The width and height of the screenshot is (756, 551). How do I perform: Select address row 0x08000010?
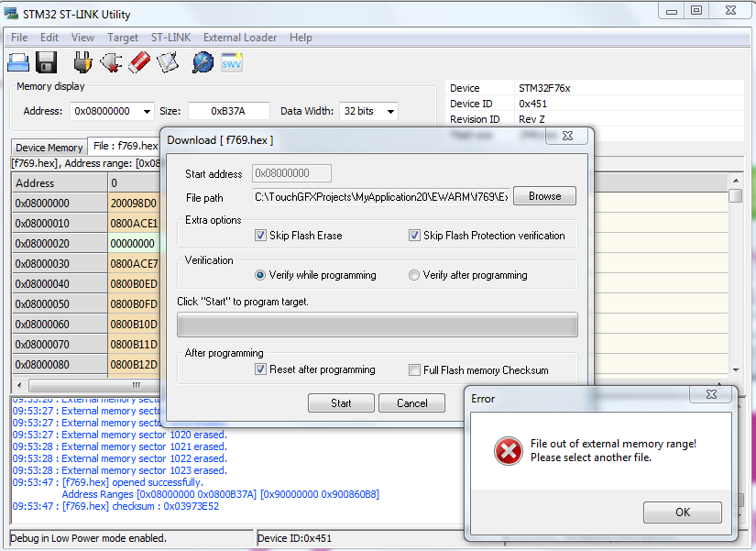(60, 224)
